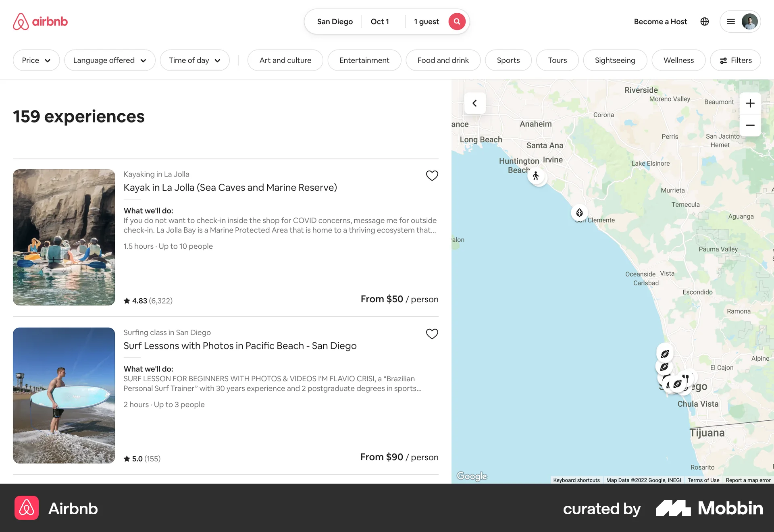Click the walking-person marker on the map

click(536, 176)
